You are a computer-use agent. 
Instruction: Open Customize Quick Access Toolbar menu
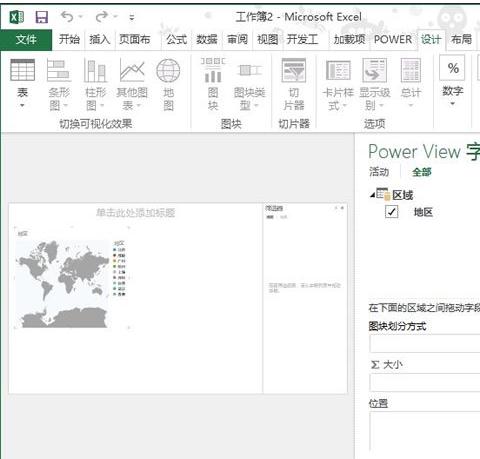(132, 18)
